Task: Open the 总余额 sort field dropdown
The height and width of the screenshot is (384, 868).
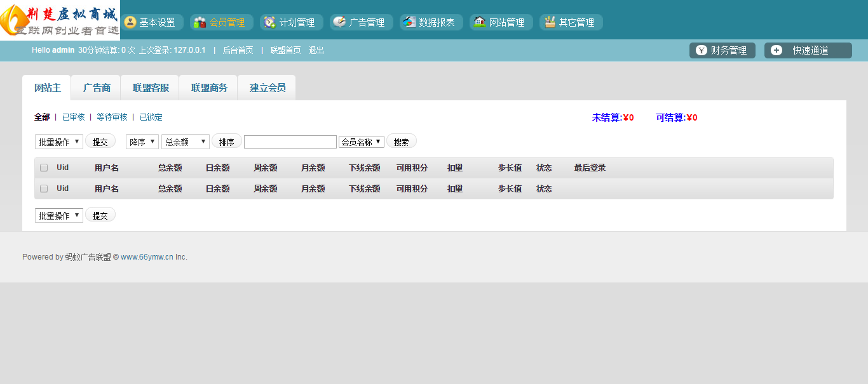Action: tap(186, 142)
